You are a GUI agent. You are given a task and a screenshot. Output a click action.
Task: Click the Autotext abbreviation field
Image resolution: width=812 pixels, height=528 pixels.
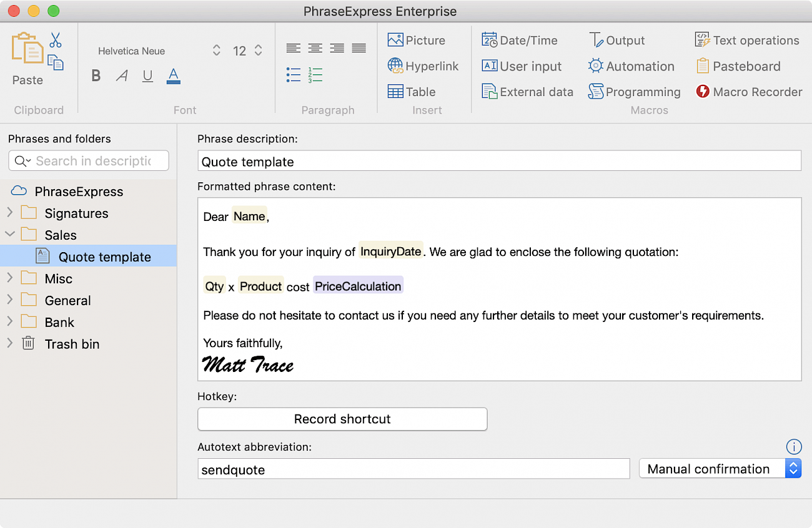point(413,469)
